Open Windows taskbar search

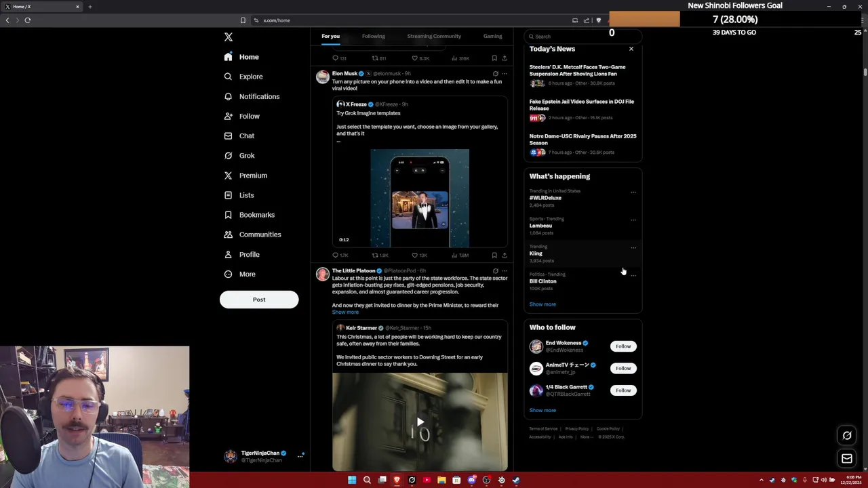pyautogui.click(x=367, y=480)
